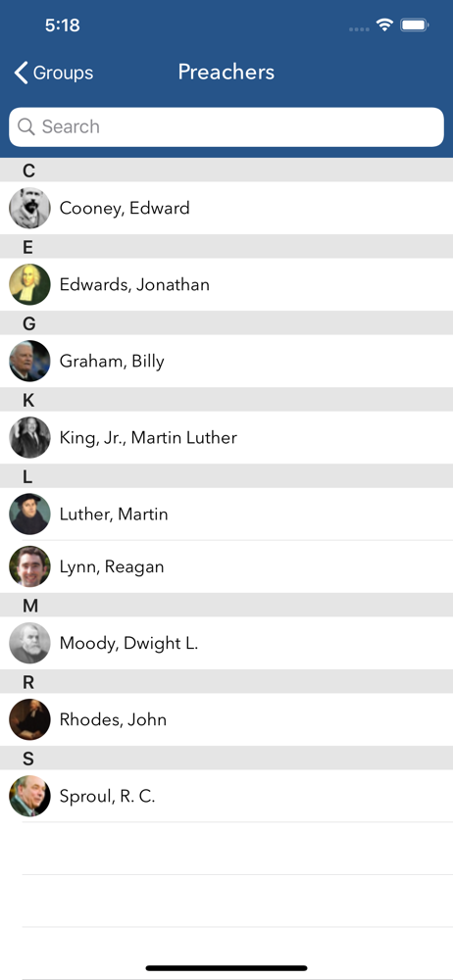Tap Billy Graham's profile picture
Image resolution: width=453 pixels, height=980 pixels.
[29, 361]
